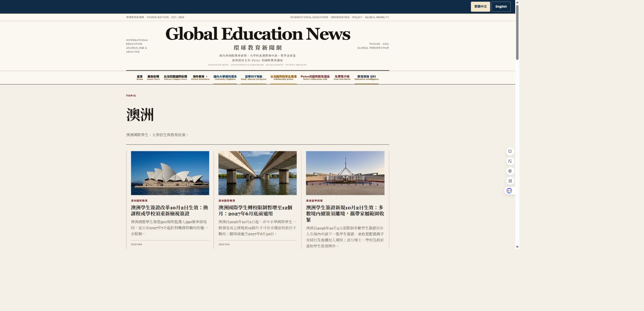Click the podcast broadcast icon in side panel
The height and width of the screenshot is (311, 644).
click(x=510, y=171)
